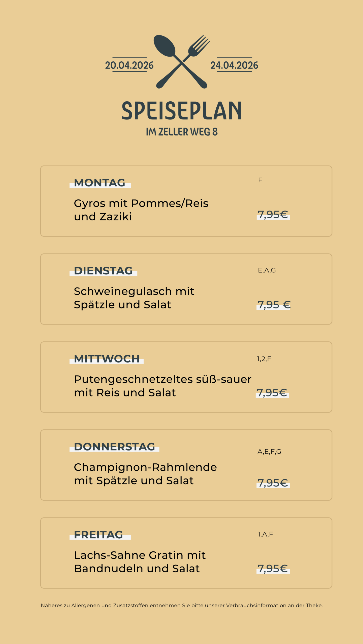Click the 7,95€ price in Freitag card
This screenshot has height=644, width=363.
pos(273,569)
